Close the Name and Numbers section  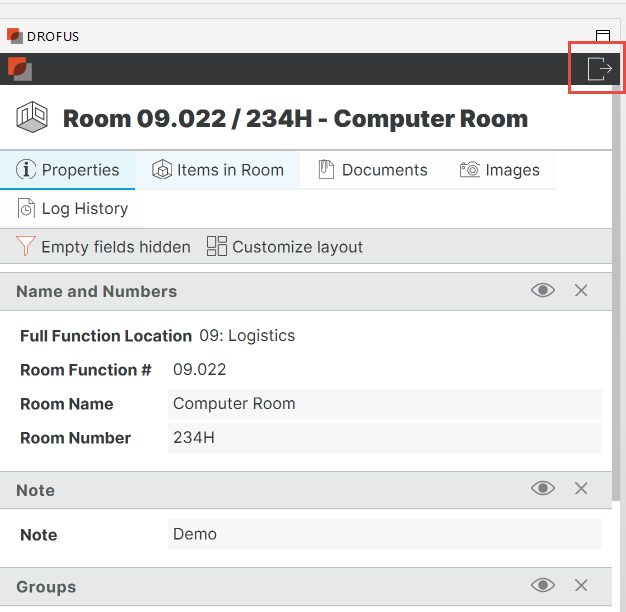pos(581,291)
